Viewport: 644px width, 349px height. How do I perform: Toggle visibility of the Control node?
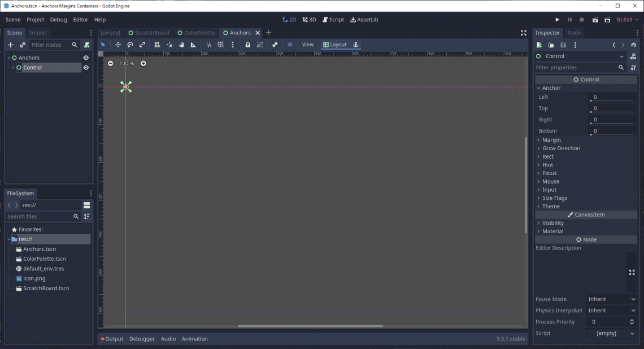coord(86,67)
